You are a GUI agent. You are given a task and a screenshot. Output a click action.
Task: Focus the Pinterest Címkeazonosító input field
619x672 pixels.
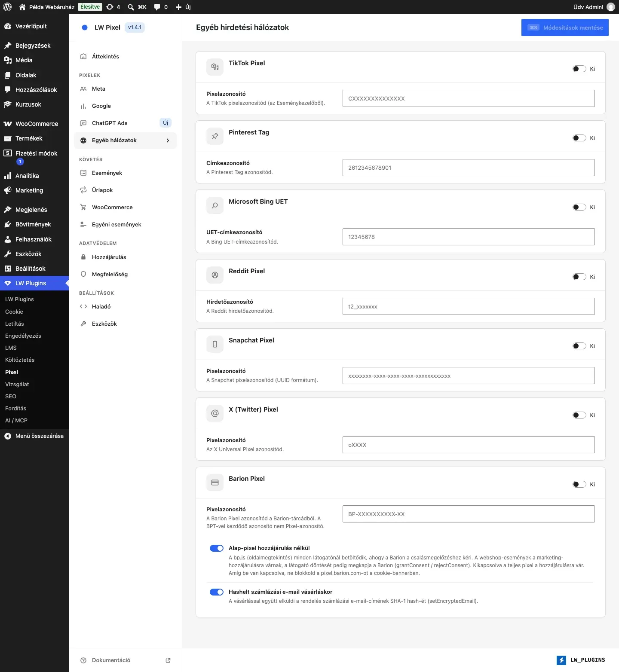point(469,168)
